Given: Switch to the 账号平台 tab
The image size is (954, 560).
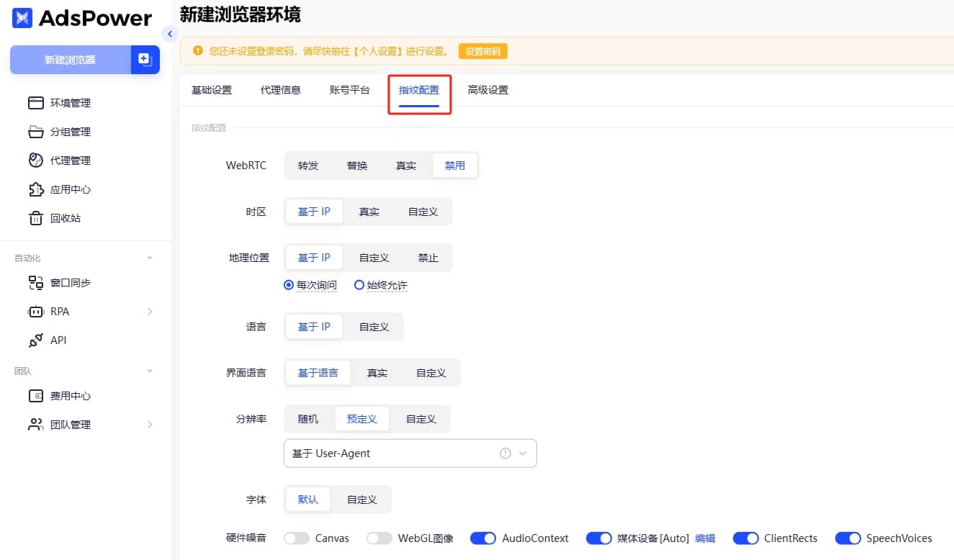Looking at the screenshot, I should pos(350,90).
